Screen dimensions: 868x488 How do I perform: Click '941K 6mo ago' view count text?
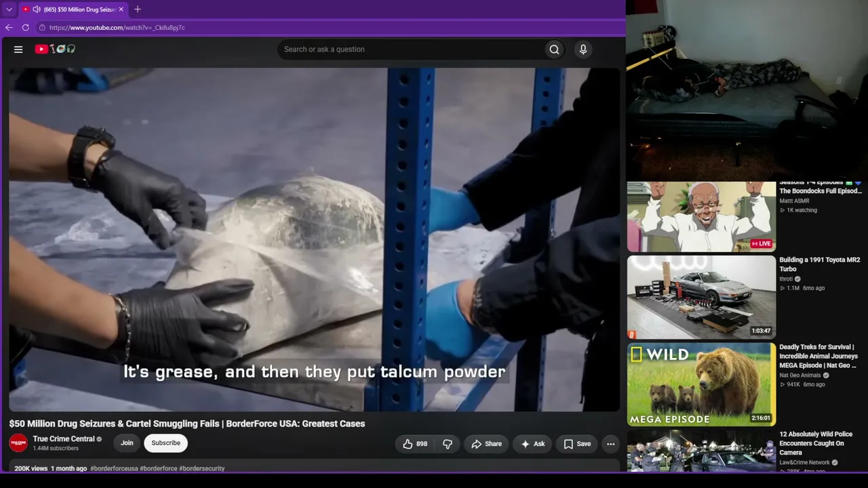coord(802,384)
